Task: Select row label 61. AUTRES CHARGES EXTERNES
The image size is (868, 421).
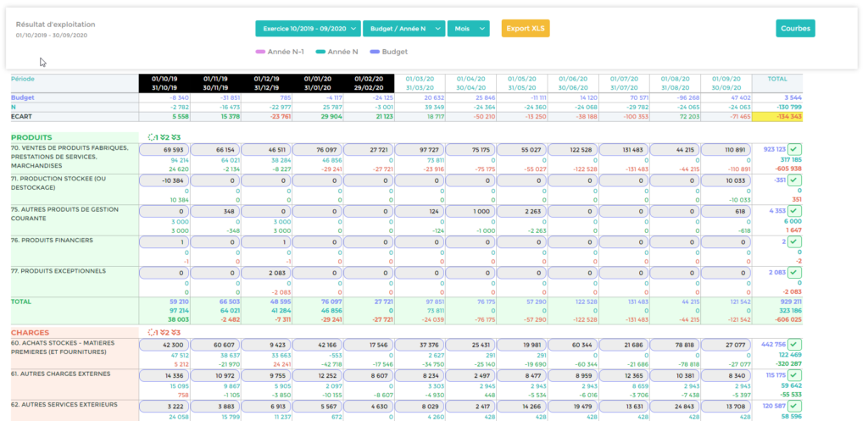Action: 60,374
